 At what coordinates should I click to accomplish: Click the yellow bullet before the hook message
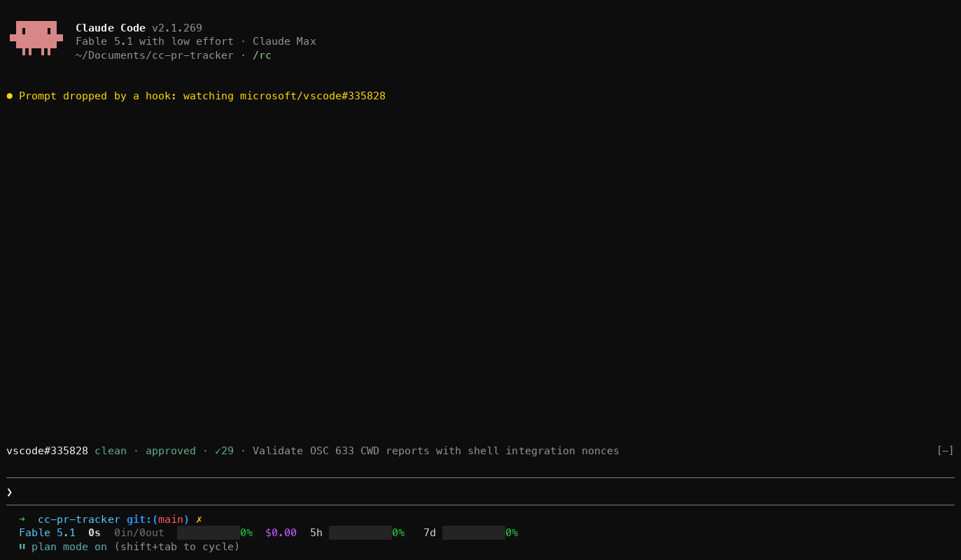tap(10, 96)
